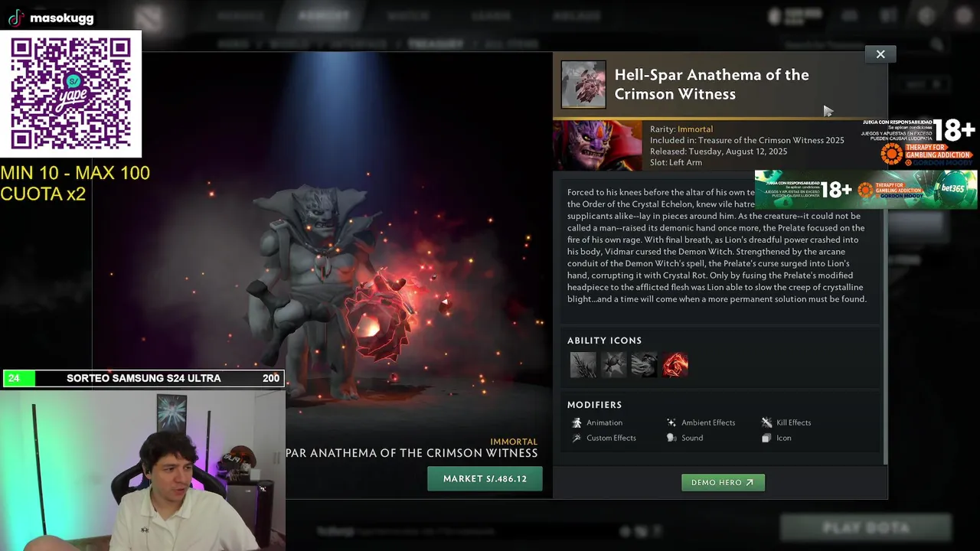Launch Demo Hero mode
Screen dimensions: 980x551
pos(723,482)
